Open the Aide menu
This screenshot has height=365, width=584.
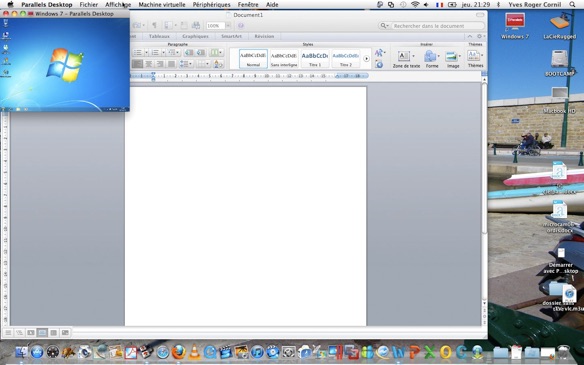coord(272,4)
